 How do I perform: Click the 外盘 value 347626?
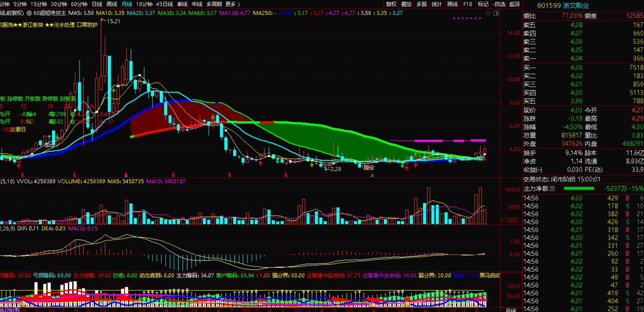[x=572, y=144]
